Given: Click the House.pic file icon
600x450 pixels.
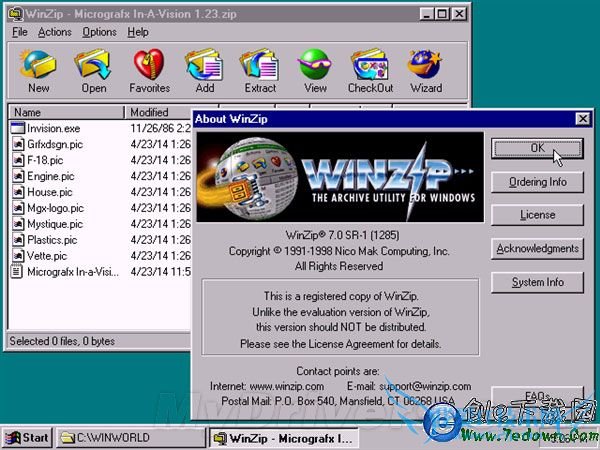Looking at the screenshot, I should [x=17, y=192].
